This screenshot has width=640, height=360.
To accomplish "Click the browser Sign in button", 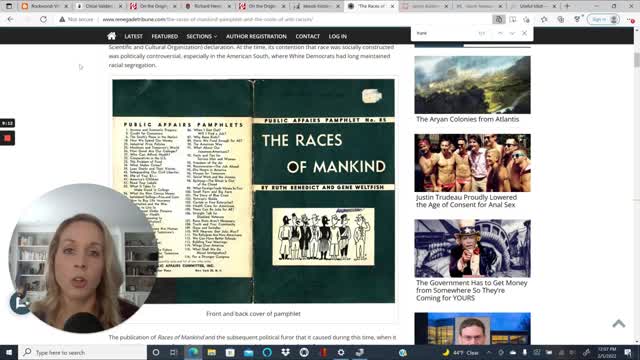I will point(603,19).
